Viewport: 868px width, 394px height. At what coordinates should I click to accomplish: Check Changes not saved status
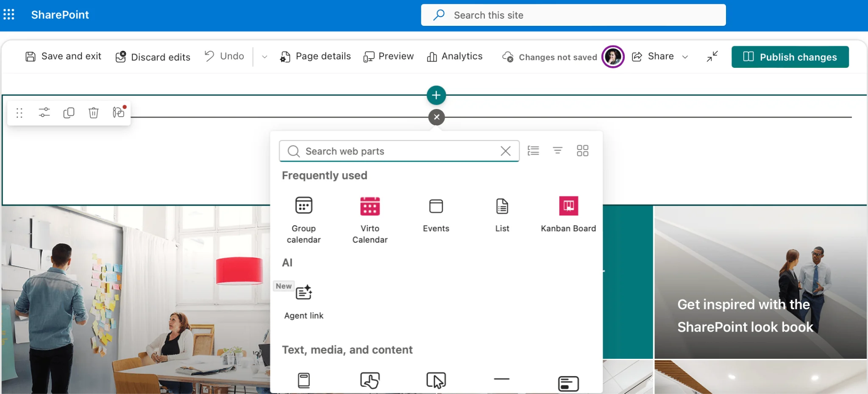point(550,57)
